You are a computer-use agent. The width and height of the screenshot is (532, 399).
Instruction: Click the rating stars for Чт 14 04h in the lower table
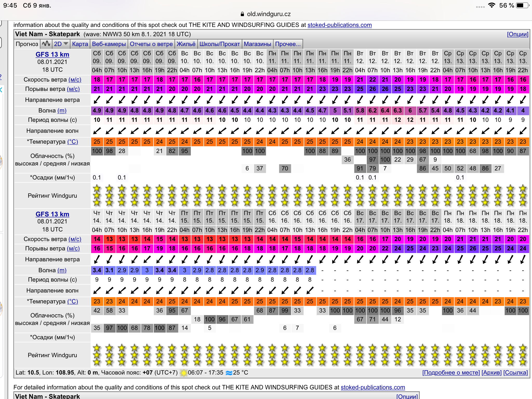(97, 355)
